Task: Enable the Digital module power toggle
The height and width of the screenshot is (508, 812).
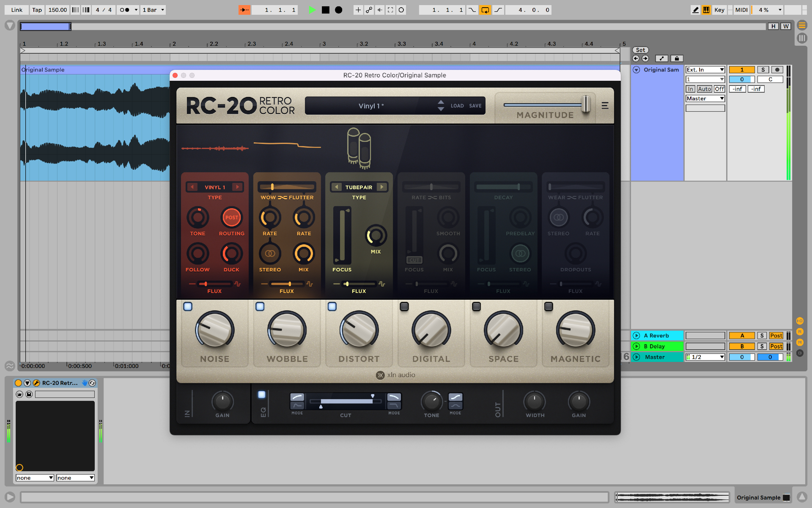Action: (404, 306)
